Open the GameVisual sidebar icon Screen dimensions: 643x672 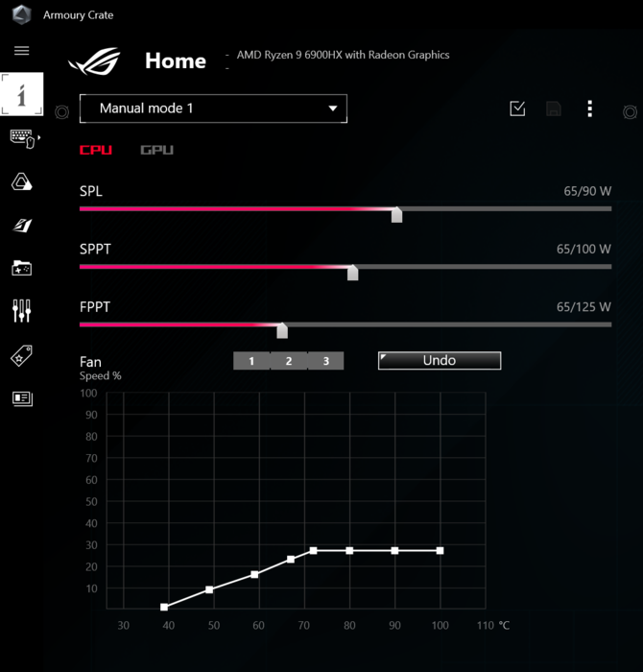coord(22,225)
